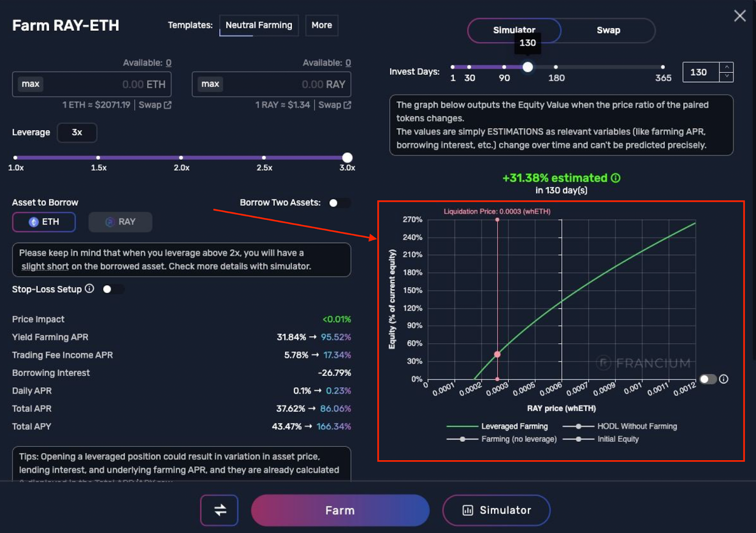This screenshot has width=756, height=533.
Task: Click the 'slight short' underlined text
Action: (x=45, y=266)
